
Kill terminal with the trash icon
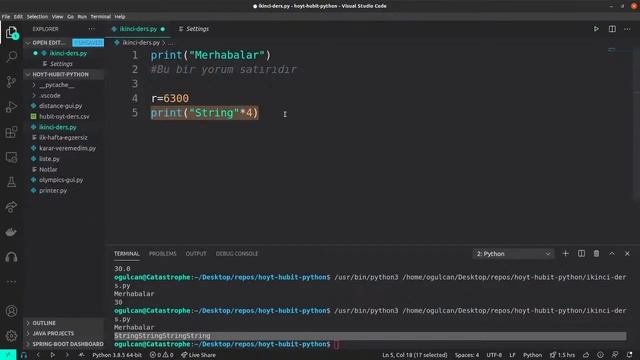596,253
